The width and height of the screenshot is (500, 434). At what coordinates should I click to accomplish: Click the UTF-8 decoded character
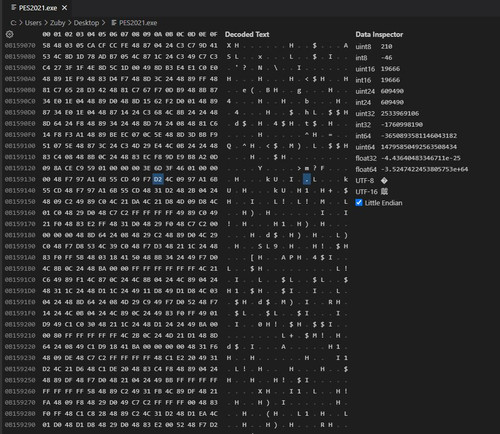click(x=384, y=180)
